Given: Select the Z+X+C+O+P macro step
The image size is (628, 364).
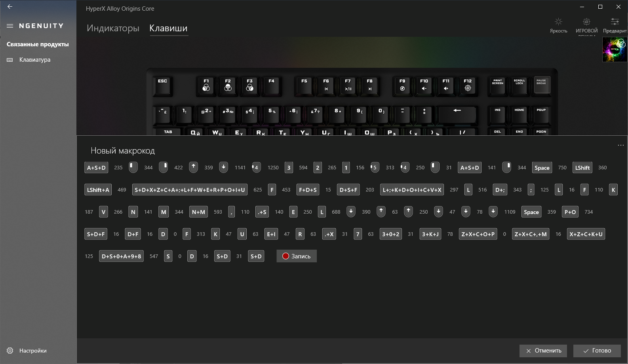Looking at the screenshot, I should coord(478,234).
